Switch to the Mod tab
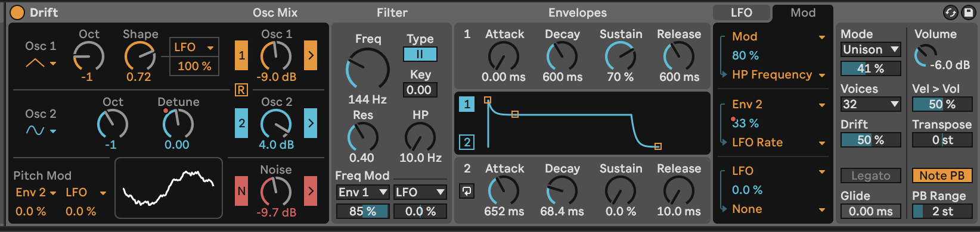The width and height of the screenshot is (980, 232). click(x=803, y=12)
